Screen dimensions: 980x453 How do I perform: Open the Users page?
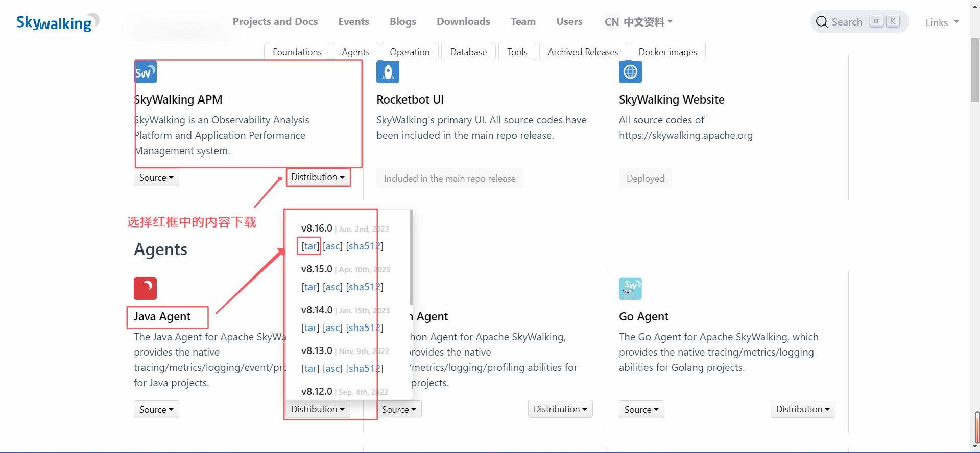(569, 21)
